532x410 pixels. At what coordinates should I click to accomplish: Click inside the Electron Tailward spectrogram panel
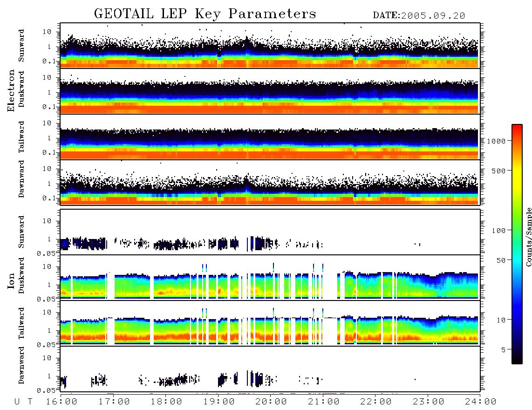pyautogui.click(x=270, y=137)
